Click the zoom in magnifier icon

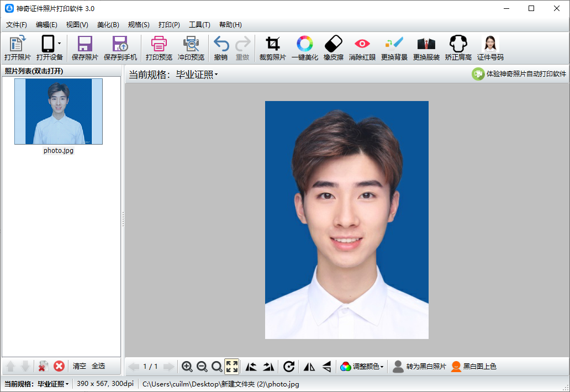coord(187,367)
